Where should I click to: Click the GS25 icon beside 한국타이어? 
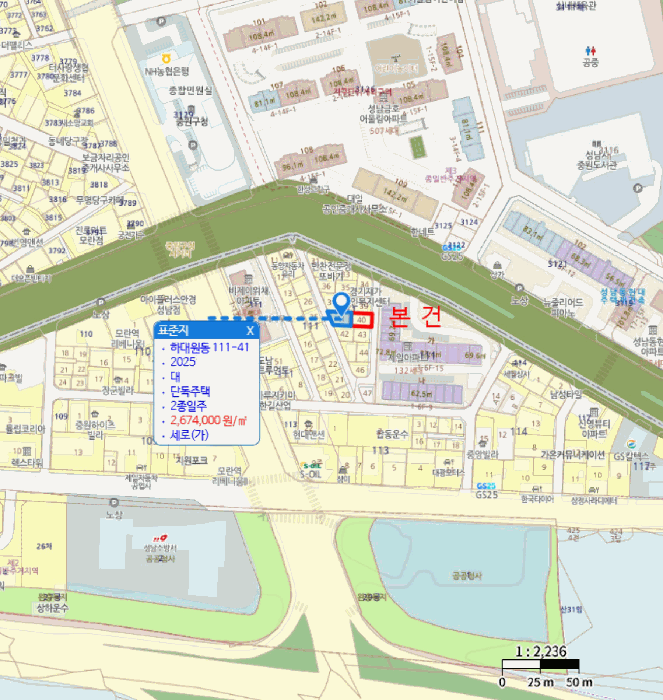[486, 486]
